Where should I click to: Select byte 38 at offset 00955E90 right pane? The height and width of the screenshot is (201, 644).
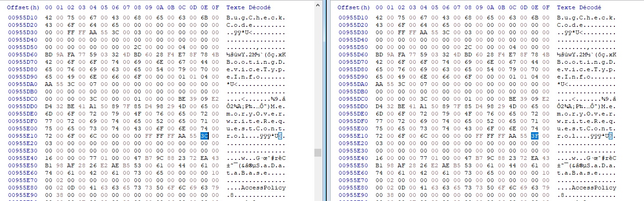[390, 195]
